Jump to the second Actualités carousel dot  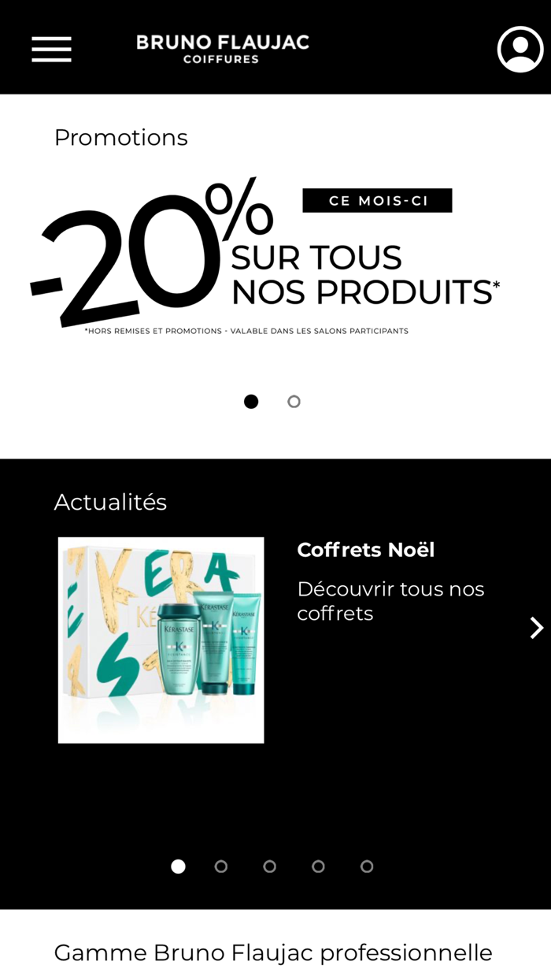tap(221, 867)
